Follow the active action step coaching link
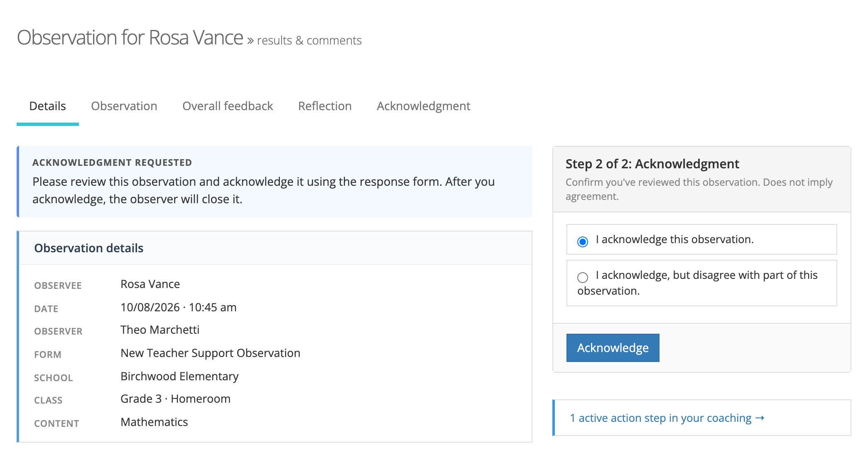Viewport: 868px width, 453px height. tap(661, 418)
